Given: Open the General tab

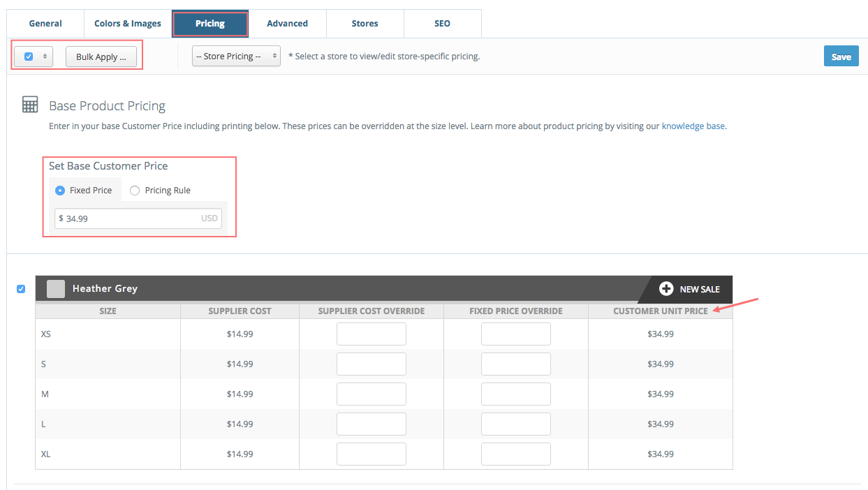Looking at the screenshot, I should tap(45, 24).
